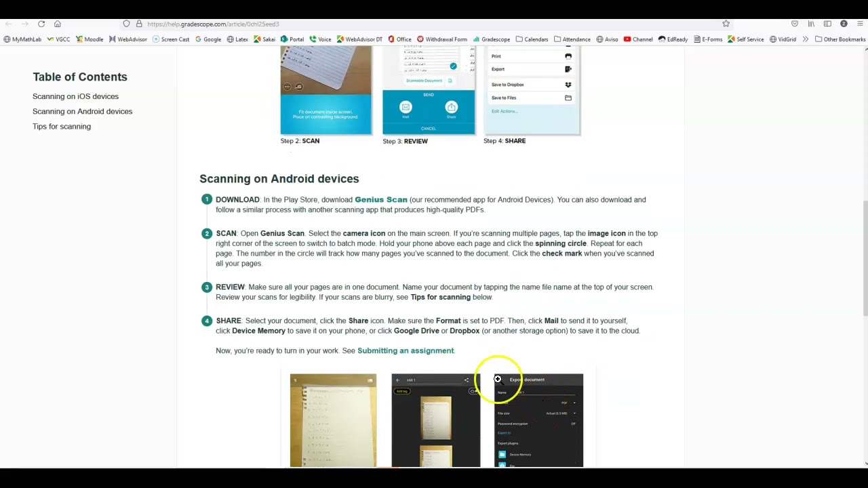
Task: Open the VGCC bookmark
Action: click(x=58, y=39)
